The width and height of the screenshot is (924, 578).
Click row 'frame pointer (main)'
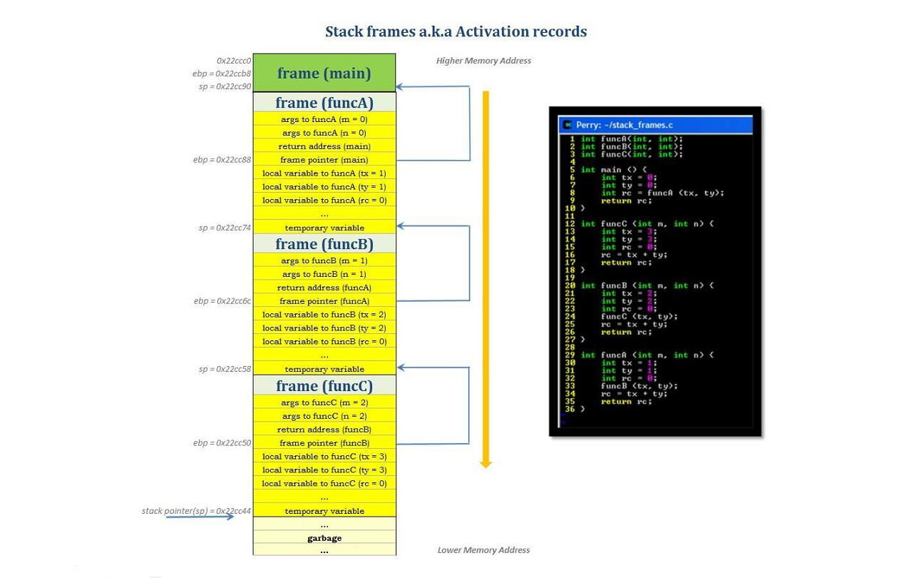click(x=324, y=160)
